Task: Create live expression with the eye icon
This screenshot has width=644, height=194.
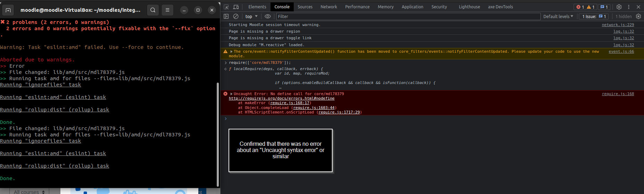Action: tap(268, 16)
